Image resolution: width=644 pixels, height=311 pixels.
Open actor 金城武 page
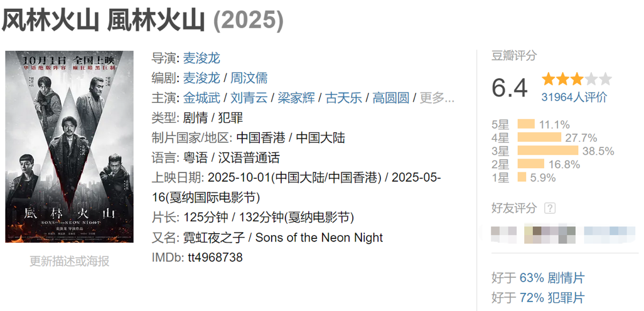(201, 98)
